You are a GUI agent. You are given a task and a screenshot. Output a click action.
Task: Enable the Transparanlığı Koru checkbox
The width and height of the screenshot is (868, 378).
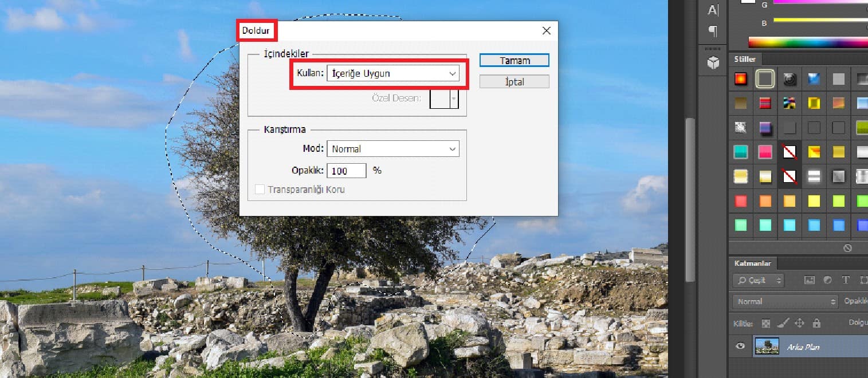pos(260,189)
